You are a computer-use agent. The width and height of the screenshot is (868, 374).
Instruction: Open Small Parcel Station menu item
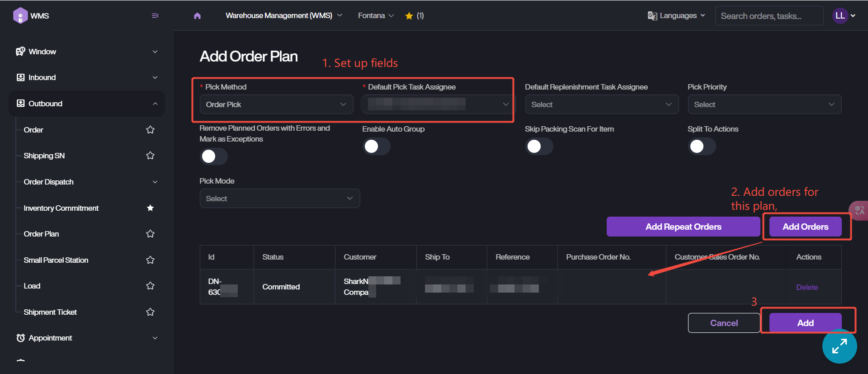coord(56,260)
